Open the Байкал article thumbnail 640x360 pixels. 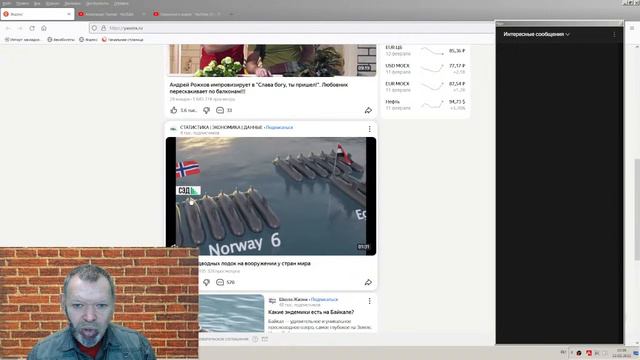(x=231, y=313)
